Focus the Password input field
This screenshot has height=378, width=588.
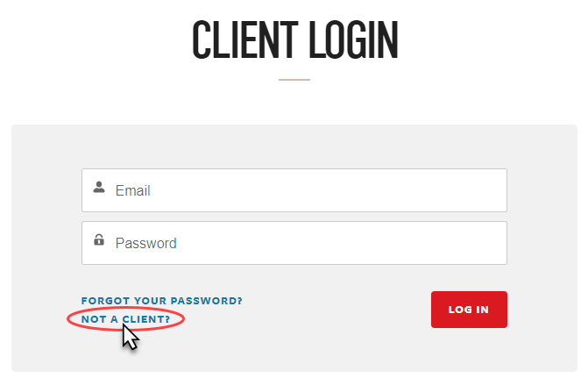click(294, 243)
